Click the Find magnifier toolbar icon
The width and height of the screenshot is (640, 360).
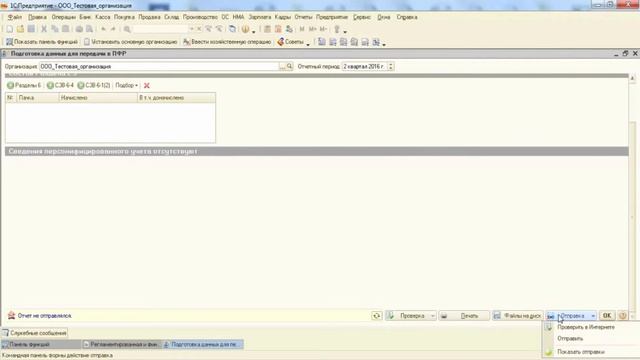point(127,29)
